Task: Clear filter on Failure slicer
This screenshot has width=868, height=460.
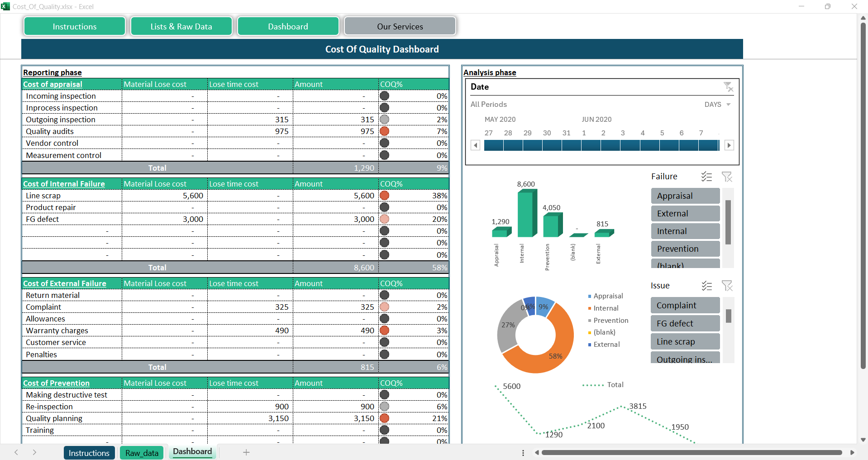Action: click(x=727, y=177)
